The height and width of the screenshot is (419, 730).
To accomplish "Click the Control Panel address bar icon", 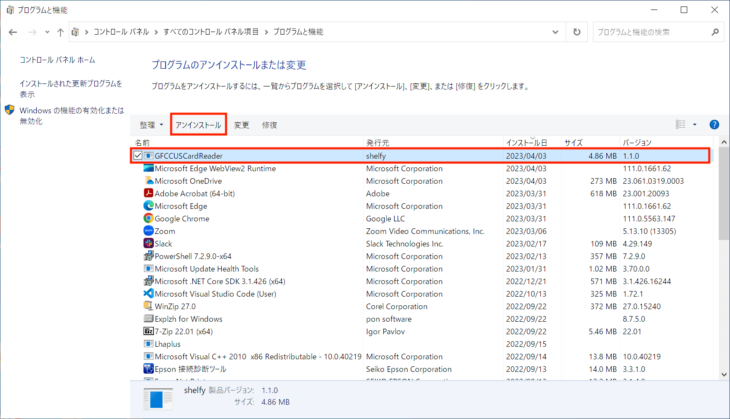I will [75, 32].
